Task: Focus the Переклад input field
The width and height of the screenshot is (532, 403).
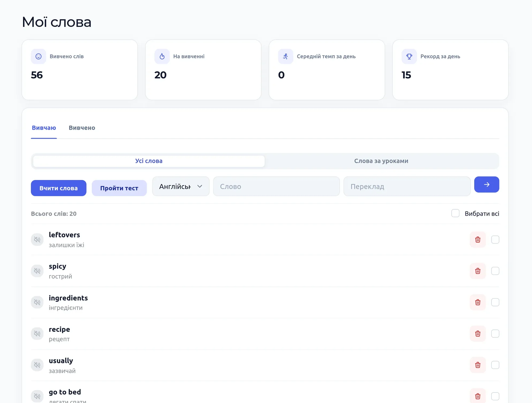Action: point(407,186)
